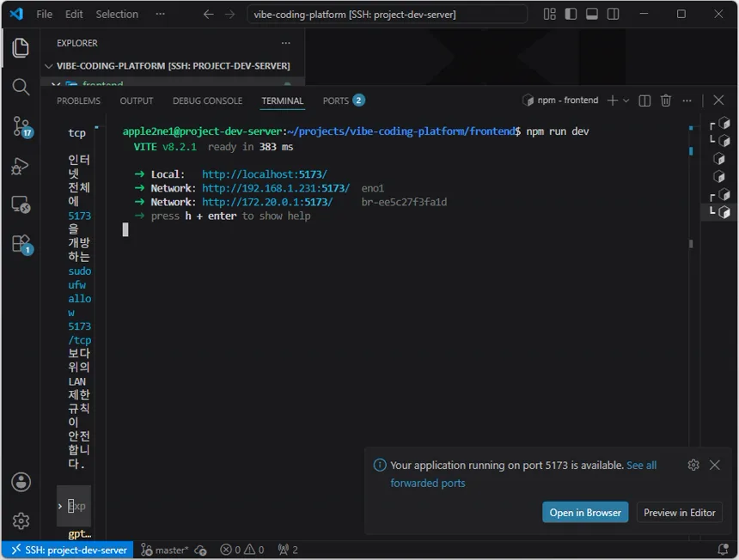Open Source Control view with 17 badge
This screenshot has width=739, height=560.
pos(21,126)
